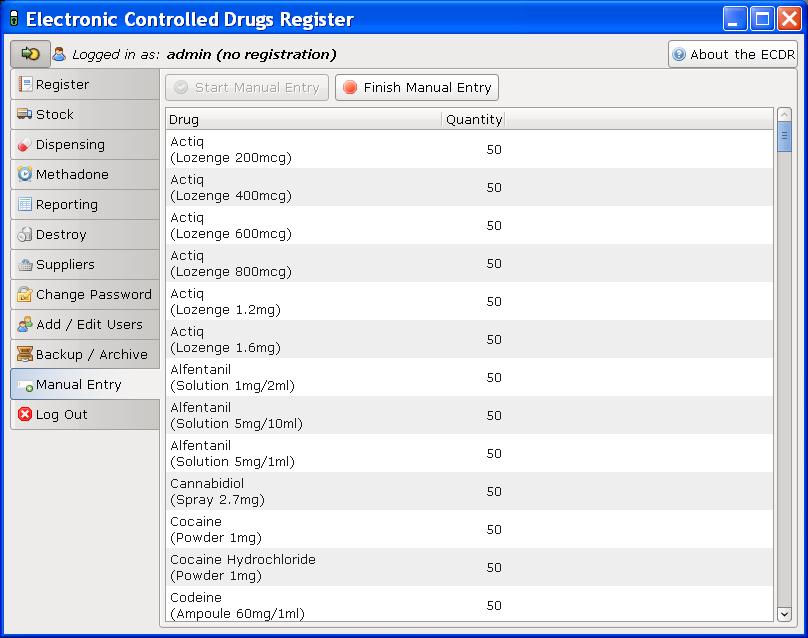Open About the ECDR dialog
Viewport: 808px width, 638px height.
[733, 55]
